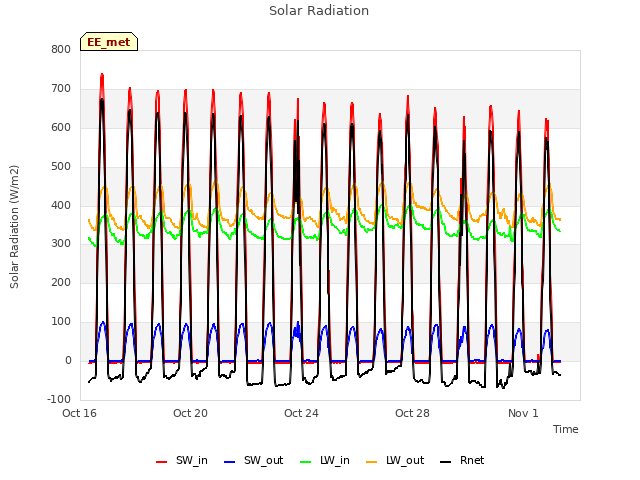Click the green LW_in legend swatch
Screen dimensions: 640x480
point(306,462)
